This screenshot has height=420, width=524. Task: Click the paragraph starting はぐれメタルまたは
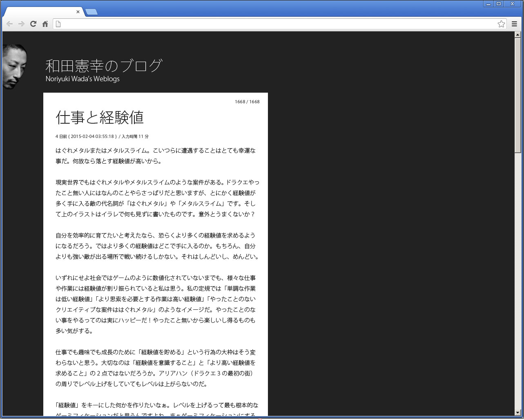[x=156, y=156]
